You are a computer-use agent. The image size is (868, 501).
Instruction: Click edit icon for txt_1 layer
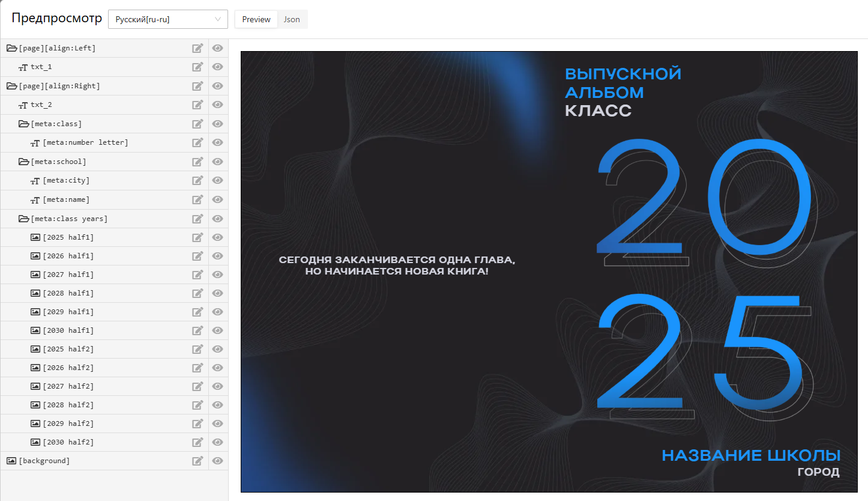coord(197,67)
